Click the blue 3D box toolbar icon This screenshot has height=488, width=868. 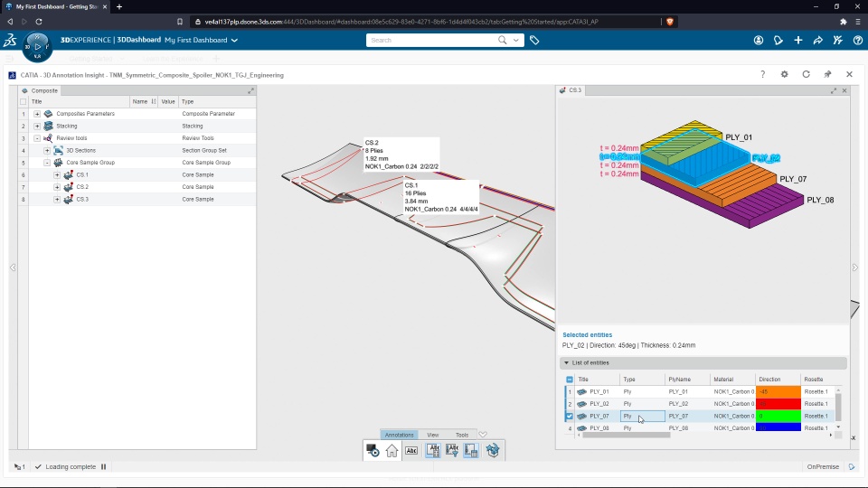[493, 450]
